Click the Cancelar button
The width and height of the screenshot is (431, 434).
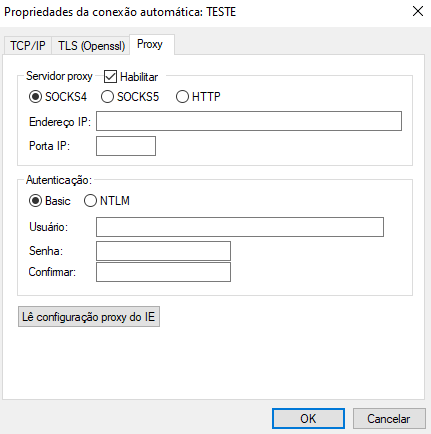(389, 419)
